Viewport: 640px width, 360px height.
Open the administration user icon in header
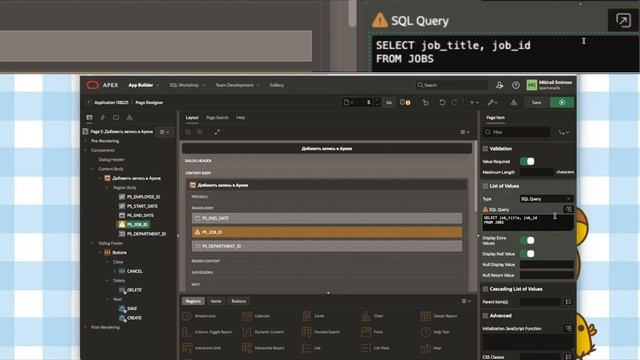pos(499,85)
